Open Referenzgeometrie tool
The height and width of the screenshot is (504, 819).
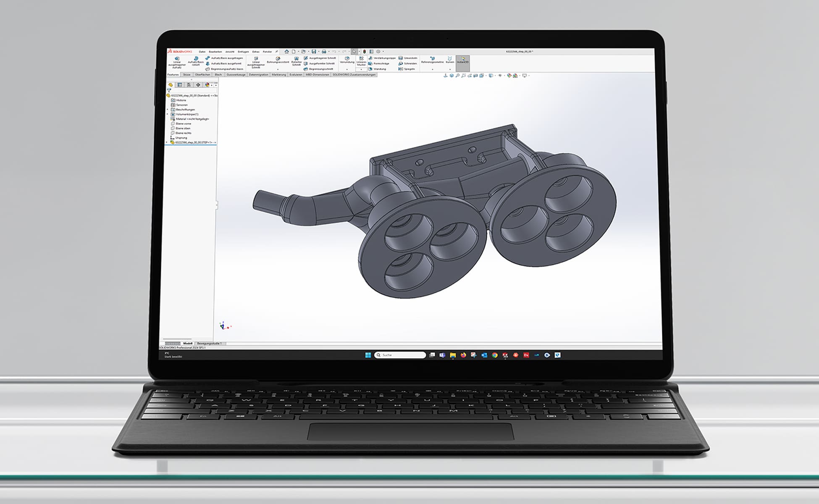432,60
